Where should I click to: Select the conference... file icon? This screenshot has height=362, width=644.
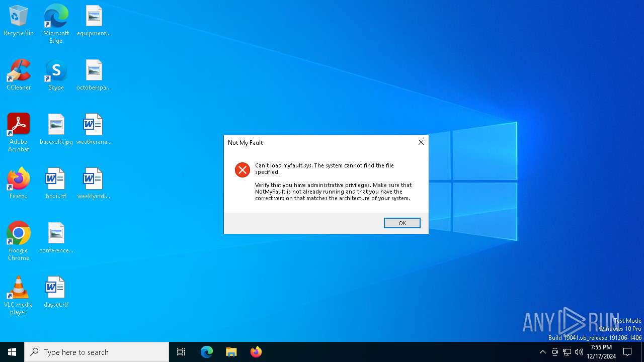[x=56, y=238]
